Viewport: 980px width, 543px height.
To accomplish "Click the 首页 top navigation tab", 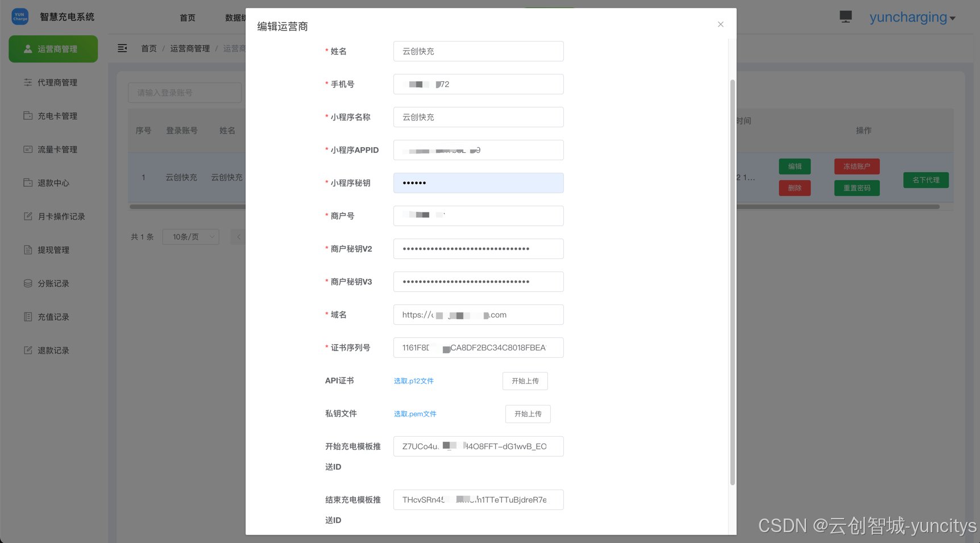I will click(188, 18).
